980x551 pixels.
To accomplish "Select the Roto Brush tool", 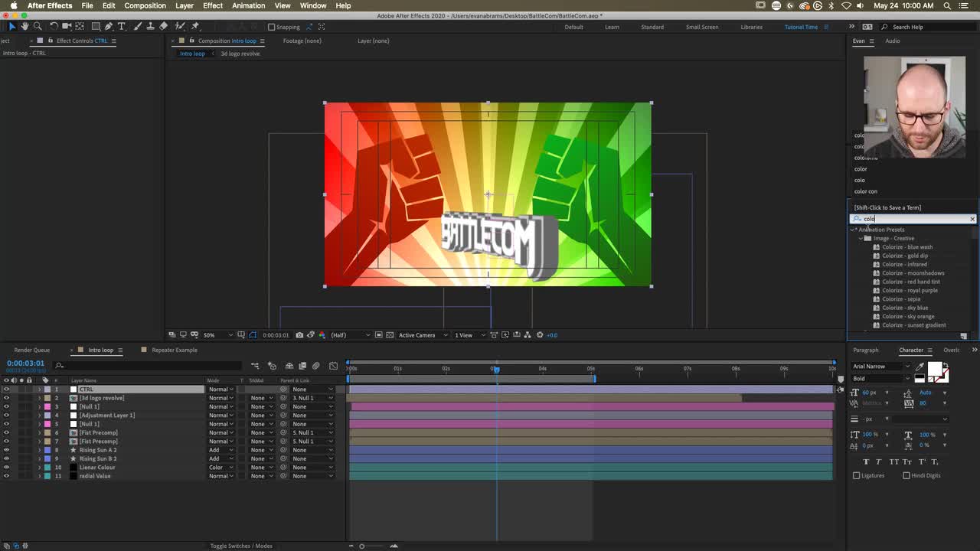I will [x=179, y=27].
